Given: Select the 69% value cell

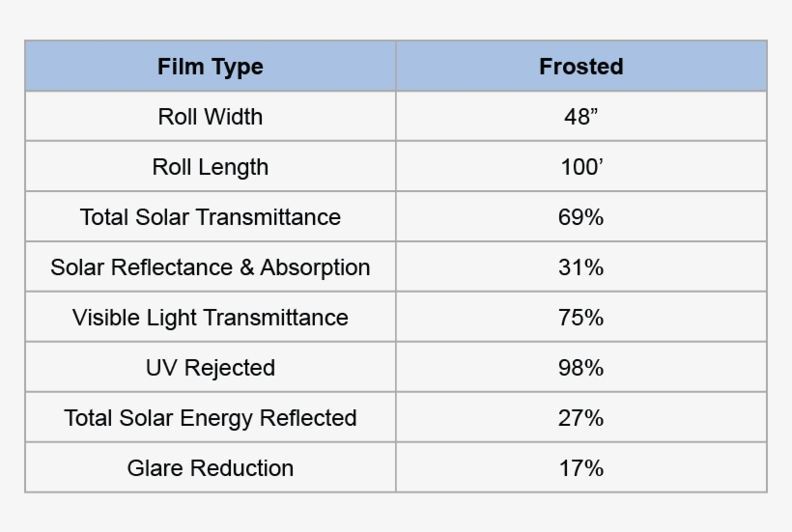Looking at the screenshot, I should [580, 217].
